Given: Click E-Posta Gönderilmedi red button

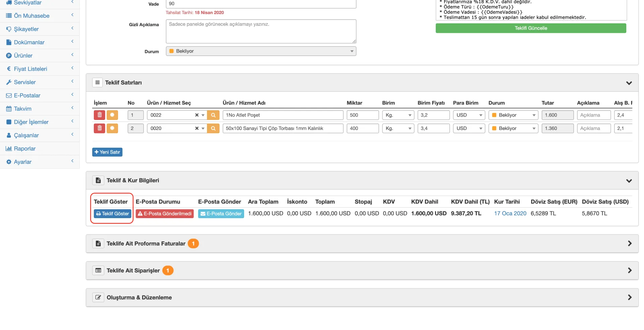Looking at the screenshot, I should point(165,213).
